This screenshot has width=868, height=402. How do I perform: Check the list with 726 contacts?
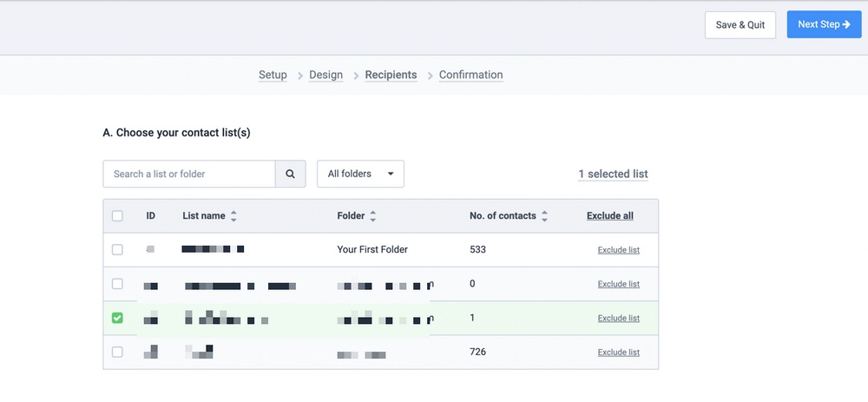coord(117,352)
